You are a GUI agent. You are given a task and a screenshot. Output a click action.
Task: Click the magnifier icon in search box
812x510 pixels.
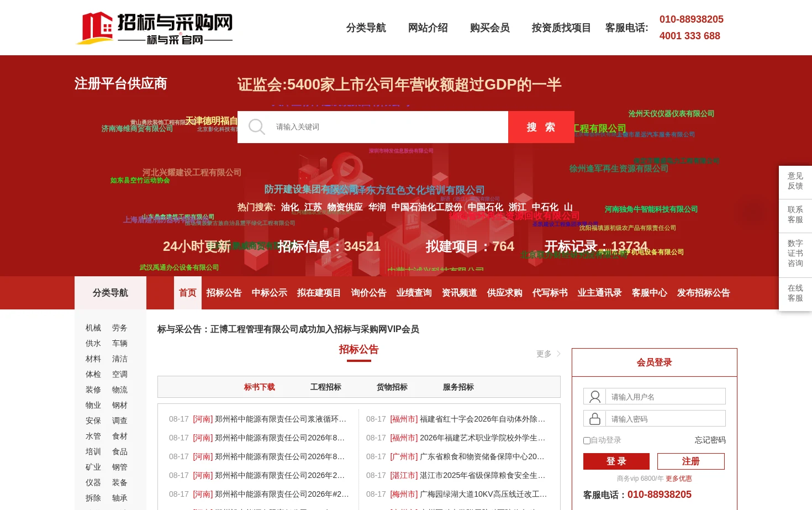(256, 127)
